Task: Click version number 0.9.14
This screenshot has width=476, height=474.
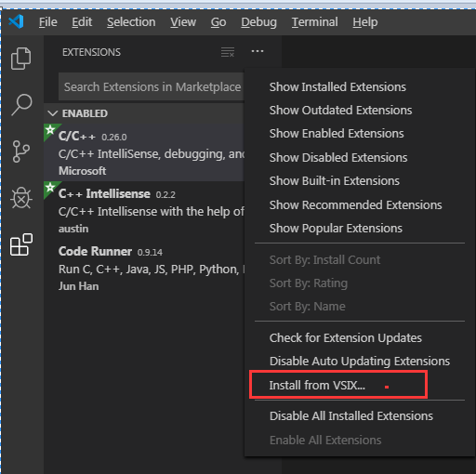Action: coord(150,253)
